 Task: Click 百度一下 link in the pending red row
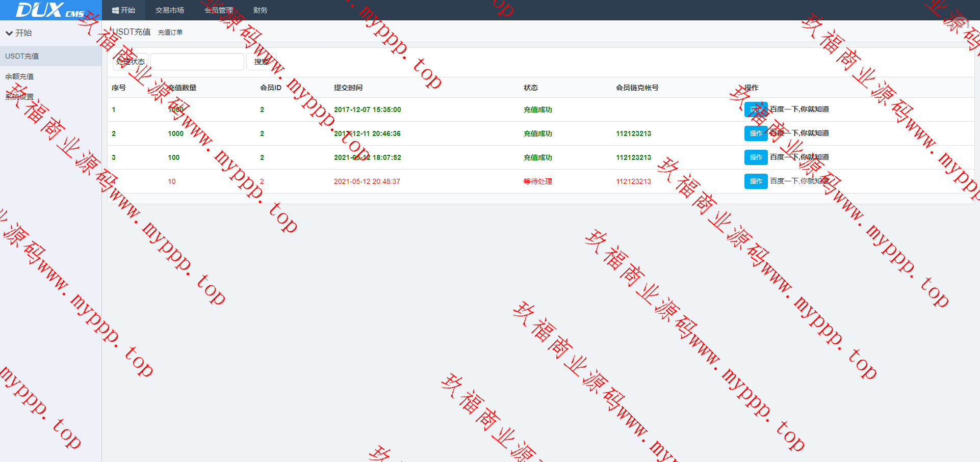[x=799, y=181]
